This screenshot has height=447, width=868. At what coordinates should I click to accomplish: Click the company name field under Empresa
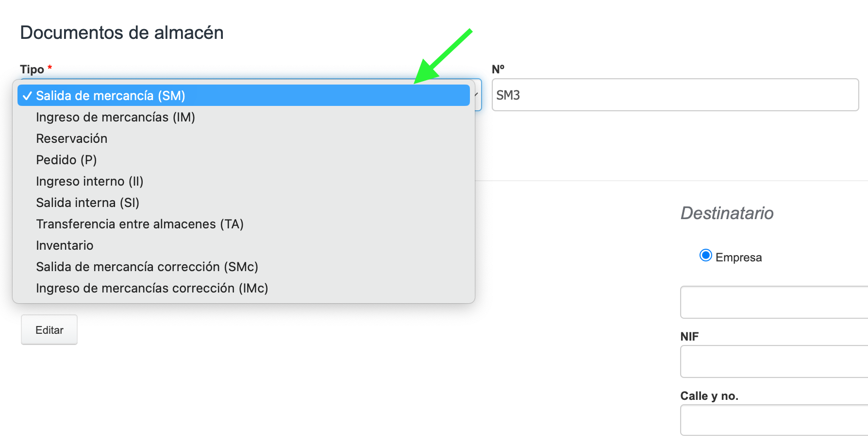[x=774, y=302]
